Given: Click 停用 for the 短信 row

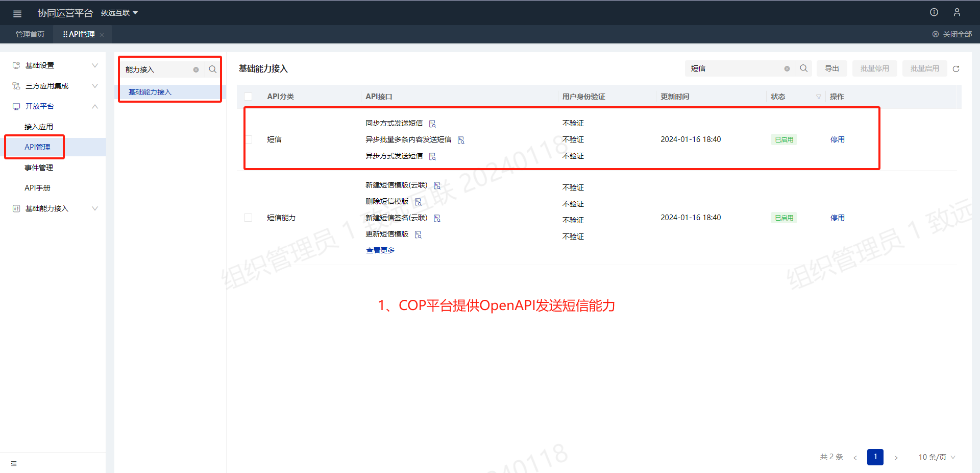Looking at the screenshot, I should click(838, 139).
